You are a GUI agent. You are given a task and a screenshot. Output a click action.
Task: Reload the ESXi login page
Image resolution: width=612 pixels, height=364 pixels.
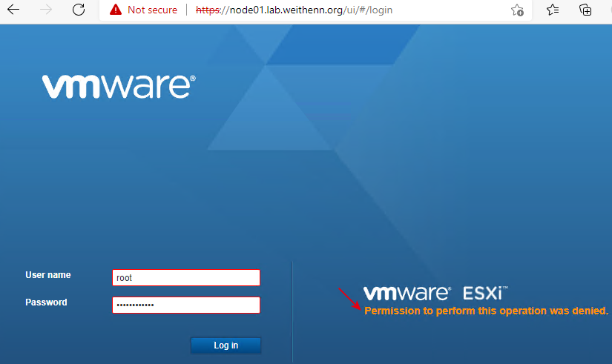[79, 10]
